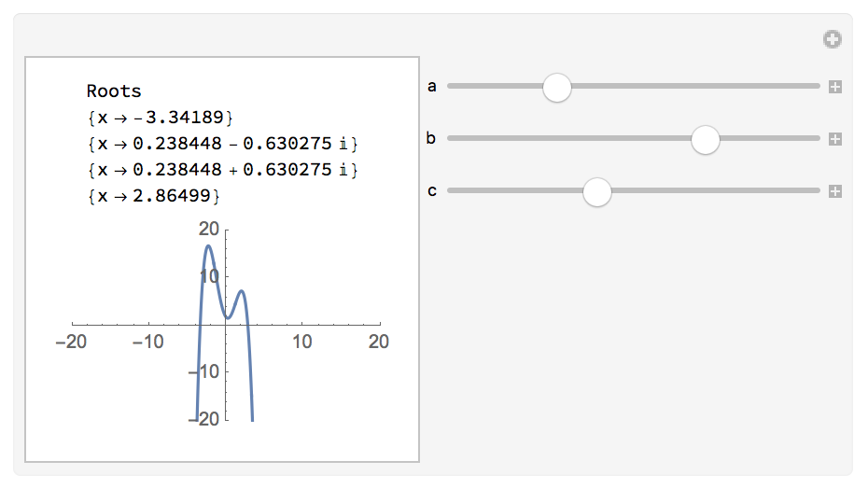Click the circular plus icon at top right
The height and width of the screenshot is (489, 868).
tap(833, 39)
